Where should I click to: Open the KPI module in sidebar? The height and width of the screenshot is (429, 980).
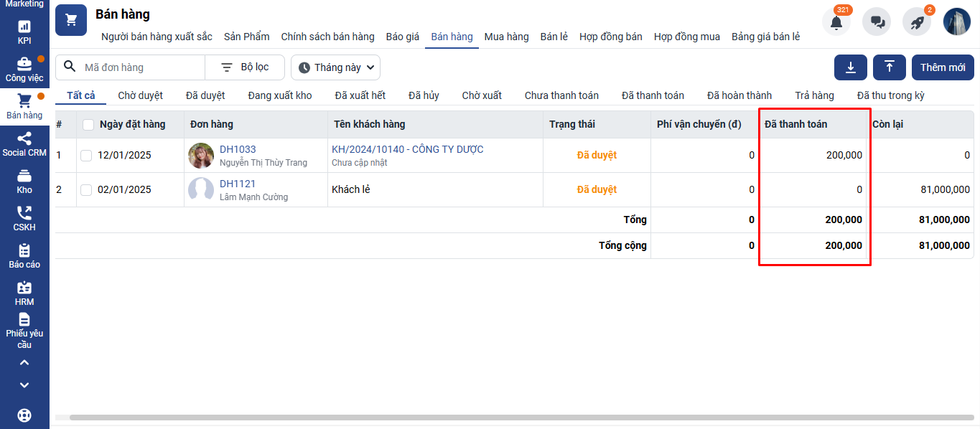pos(24,32)
